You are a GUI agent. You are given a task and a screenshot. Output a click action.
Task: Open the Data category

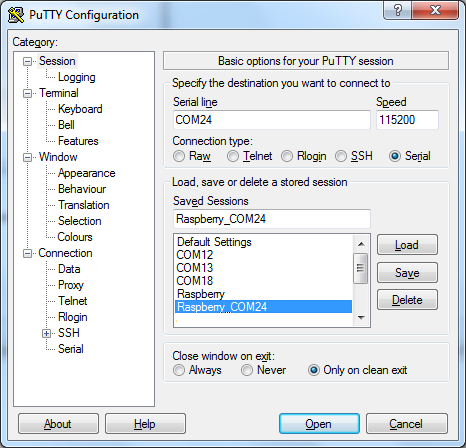(x=69, y=269)
